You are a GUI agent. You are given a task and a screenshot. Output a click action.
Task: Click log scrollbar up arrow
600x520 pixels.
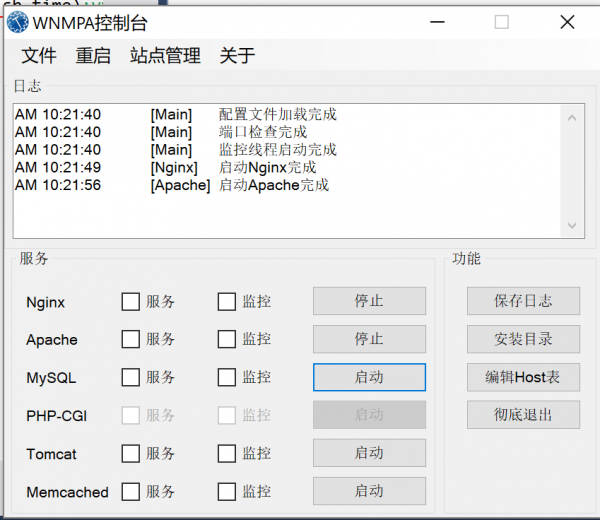(572, 118)
